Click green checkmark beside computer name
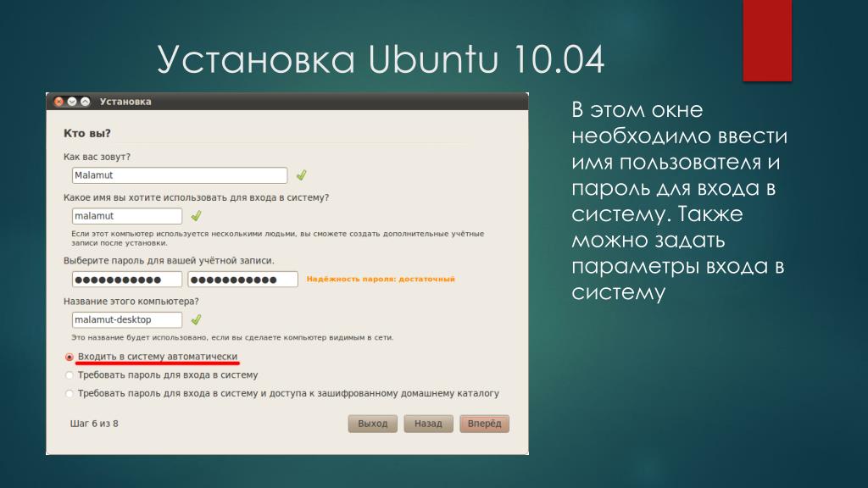Viewport: 868px width, 488px height. tap(196, 319)
